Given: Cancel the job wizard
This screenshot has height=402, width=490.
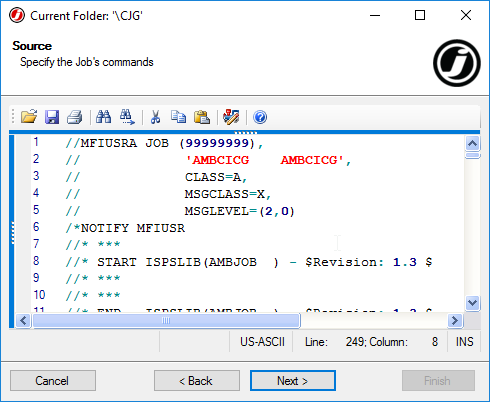Looking at the screenshot, I should (53, 381).
